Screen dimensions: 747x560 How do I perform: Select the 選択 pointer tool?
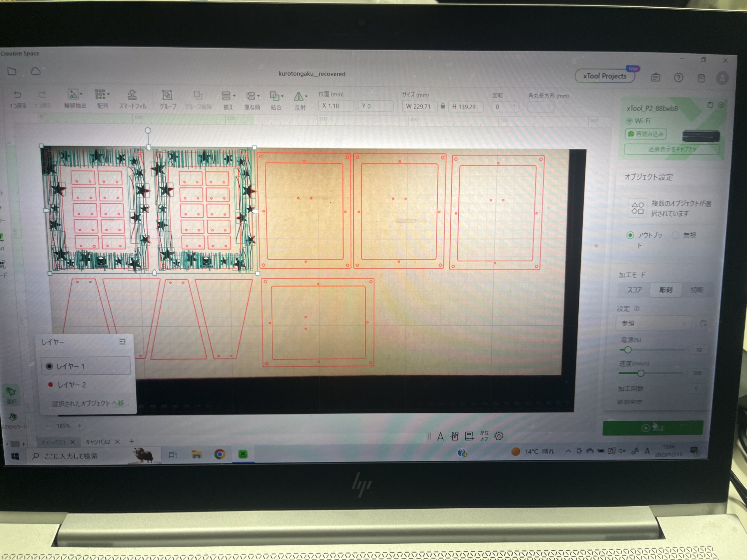point(11,395)
